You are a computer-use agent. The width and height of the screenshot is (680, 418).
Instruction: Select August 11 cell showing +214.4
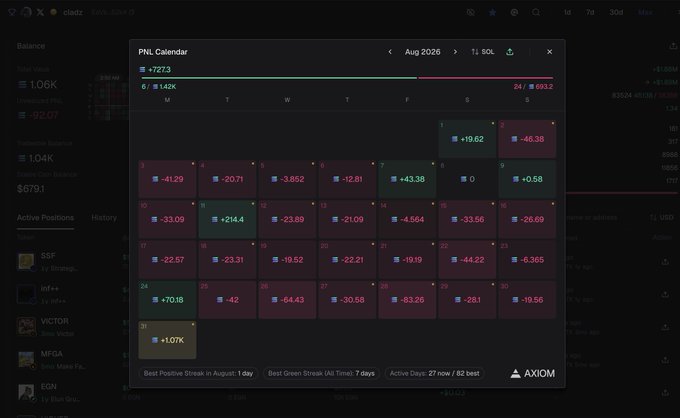click(227, 219)
